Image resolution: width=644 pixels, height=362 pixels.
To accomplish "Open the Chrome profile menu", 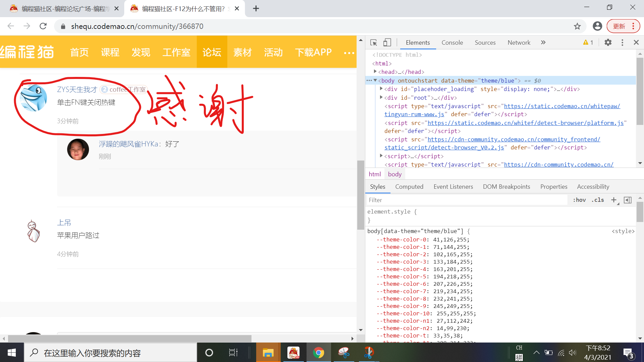I will (597, 26).
